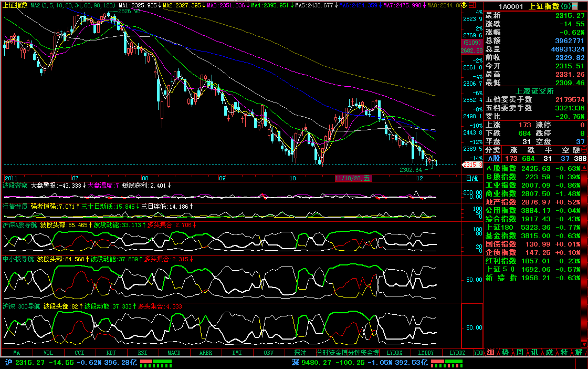This screenshot has width=588, height=369.
Task: Click the A股 category row label
Action: point(493,159)
